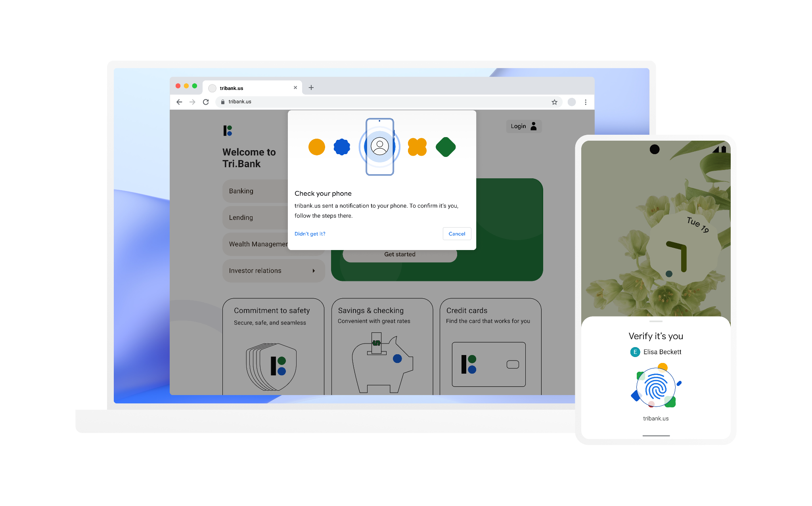Click the browser refresh icon
The height and width of the screenshot is (506, 812).
pyautogui.click(x=205, y=101)
